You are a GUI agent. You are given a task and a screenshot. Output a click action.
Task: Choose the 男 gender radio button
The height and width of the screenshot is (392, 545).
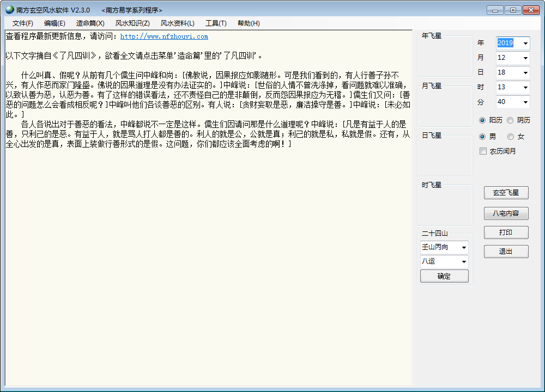(x=482, y=137)
